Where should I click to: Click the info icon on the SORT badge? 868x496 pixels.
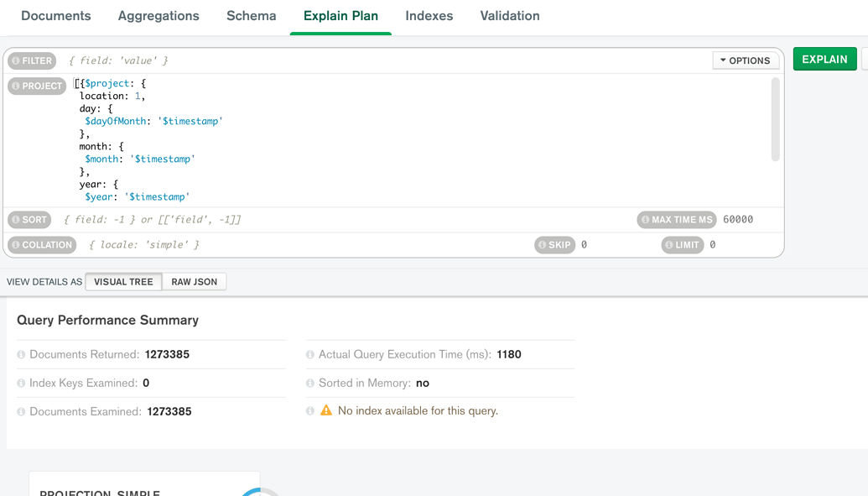[15, 219]
